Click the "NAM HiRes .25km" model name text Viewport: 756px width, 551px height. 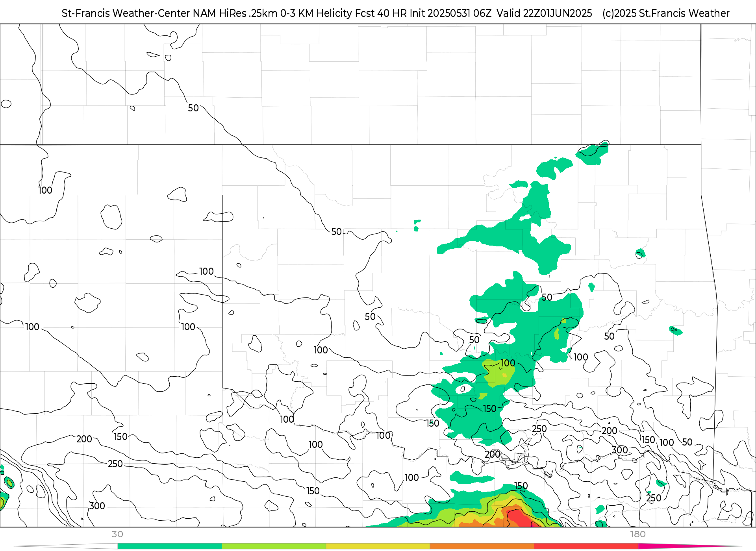(x=235, y=13)
